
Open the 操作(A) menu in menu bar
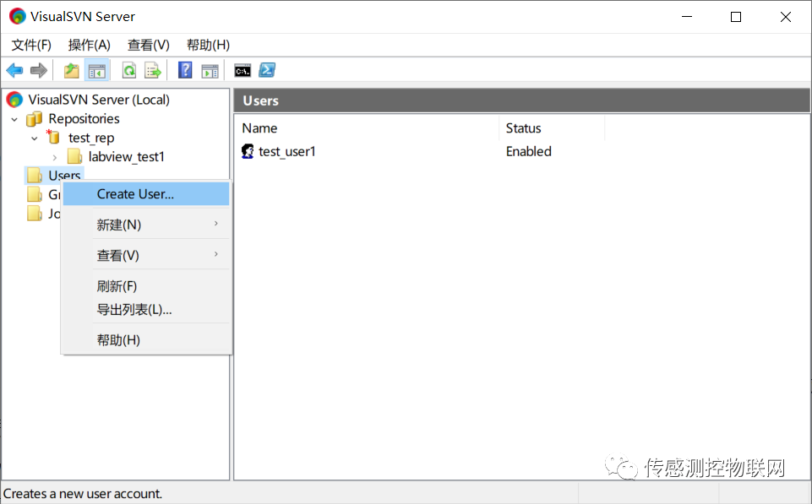tap(89, 45)
